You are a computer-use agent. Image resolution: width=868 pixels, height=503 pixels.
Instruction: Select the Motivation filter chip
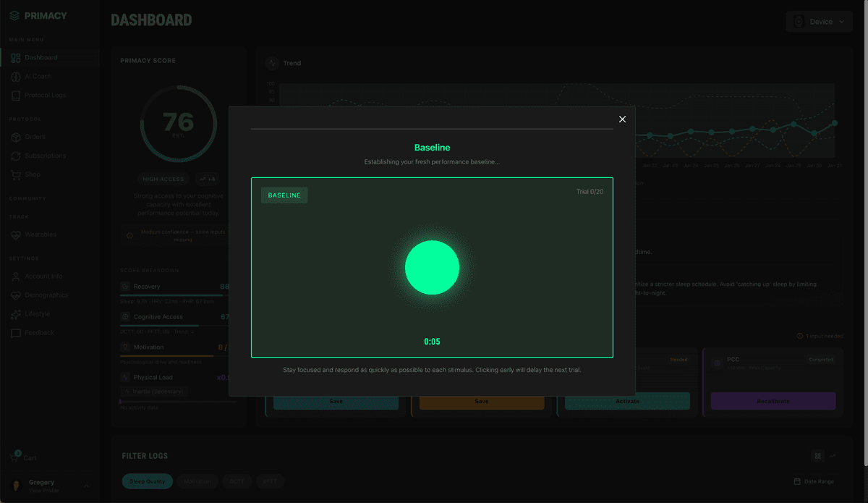click(197, 481)
